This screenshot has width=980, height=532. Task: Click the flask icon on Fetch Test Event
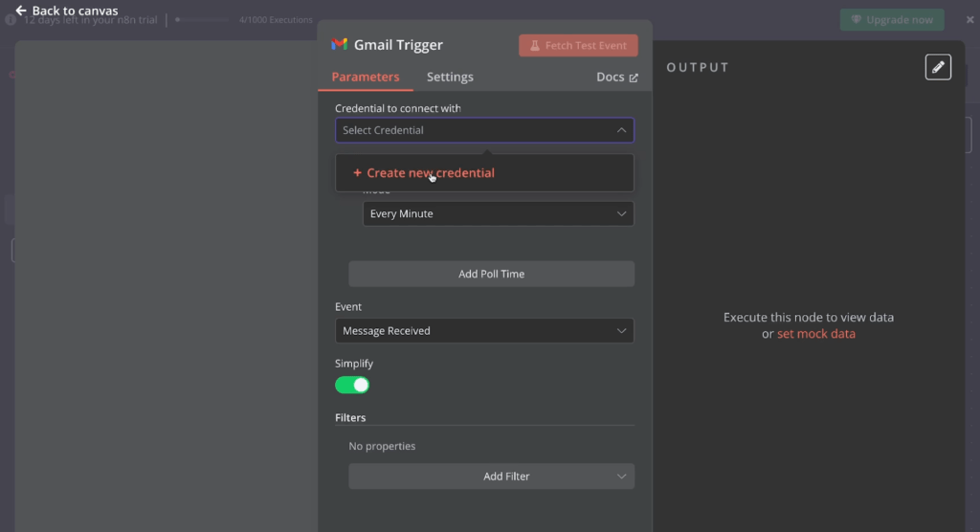pos(534,46)
